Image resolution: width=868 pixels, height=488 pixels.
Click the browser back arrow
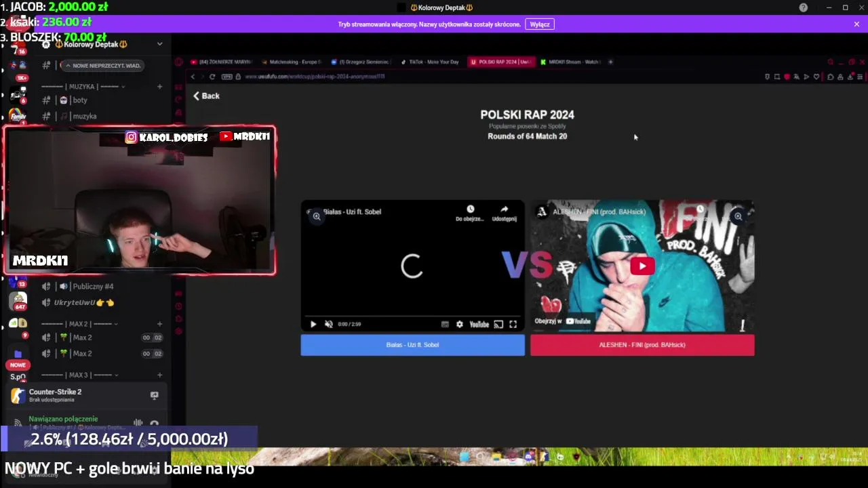(193, 77)
